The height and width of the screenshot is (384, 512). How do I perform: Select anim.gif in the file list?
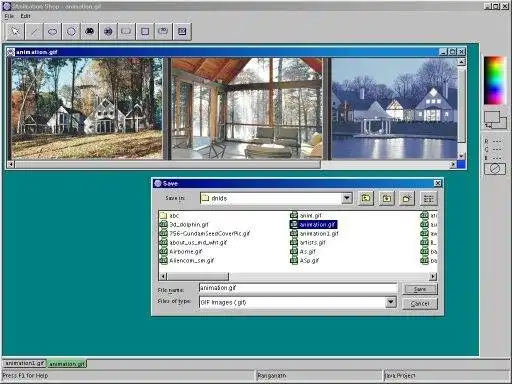click(x=306, y=216)
